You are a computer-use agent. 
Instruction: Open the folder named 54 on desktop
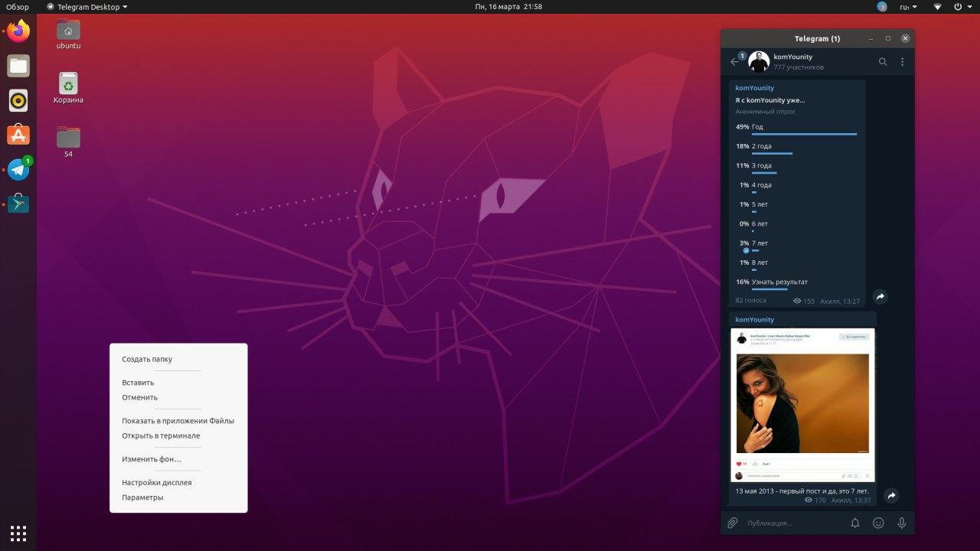tap(68, 142)
